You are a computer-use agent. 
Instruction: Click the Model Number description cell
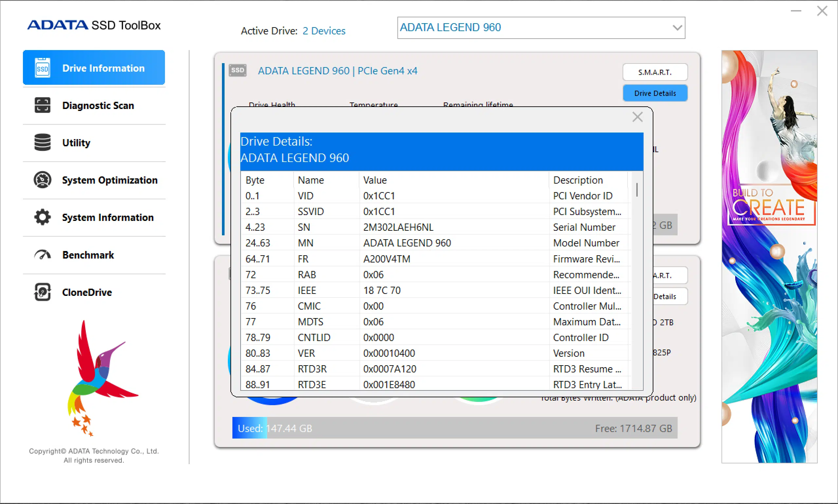coord(586,243)
